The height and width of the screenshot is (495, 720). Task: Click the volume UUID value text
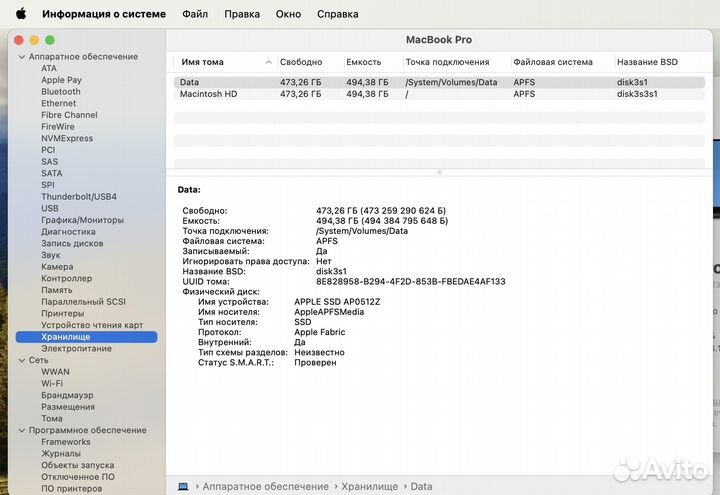point(411,281)
